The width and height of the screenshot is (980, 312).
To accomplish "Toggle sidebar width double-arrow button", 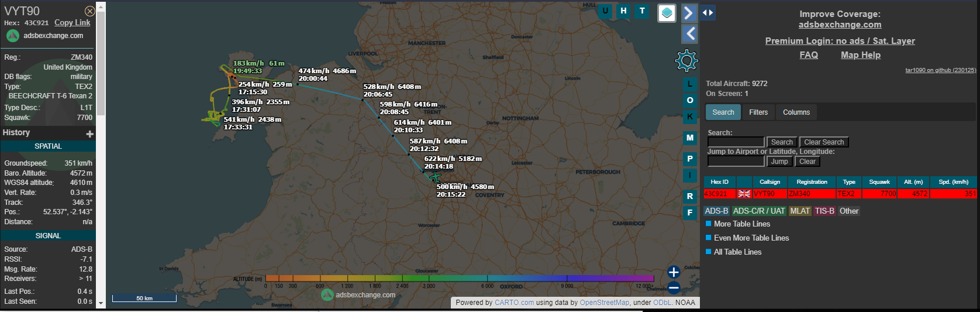I will click(x=708, y=12).
